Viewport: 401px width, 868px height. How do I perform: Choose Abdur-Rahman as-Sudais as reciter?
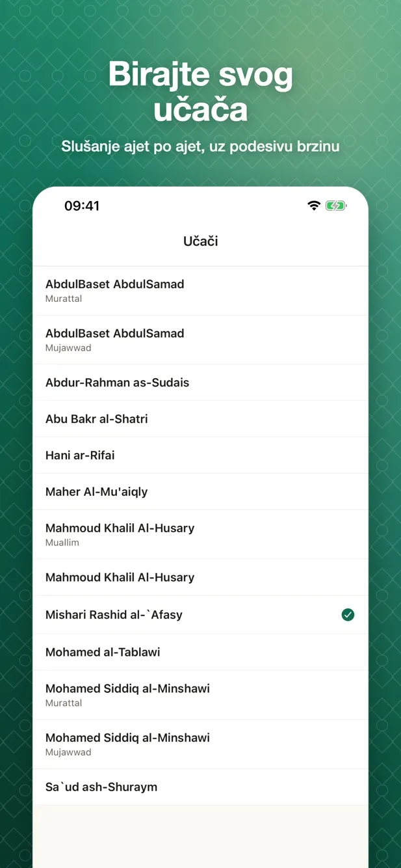(x=200, y=383)
